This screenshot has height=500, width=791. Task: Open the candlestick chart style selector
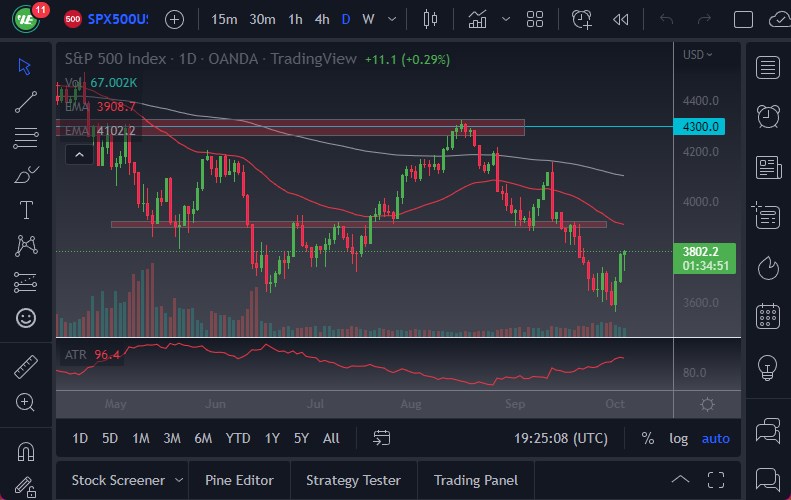coord(431,19)
